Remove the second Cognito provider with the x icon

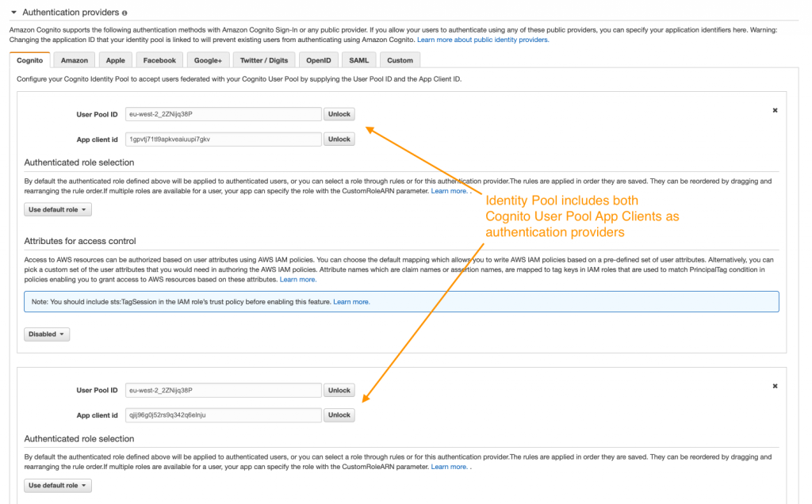pyautogui.click(x=776, y=386)
